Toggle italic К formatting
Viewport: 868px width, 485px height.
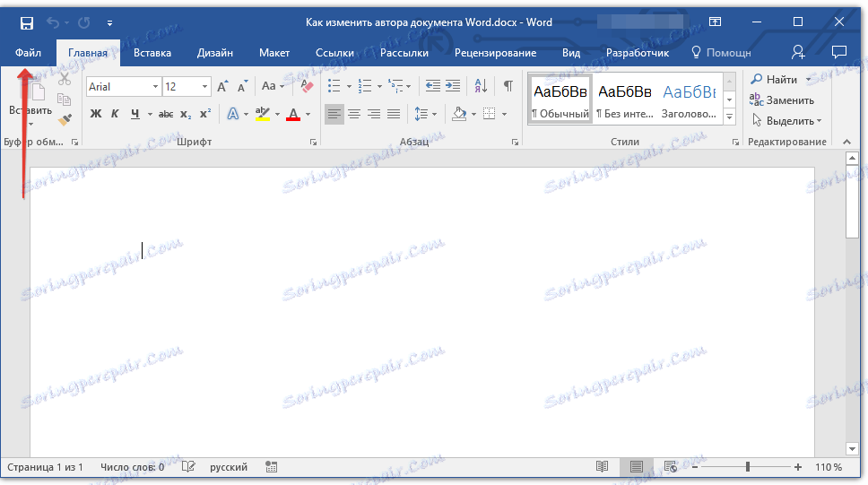point(115,114)
